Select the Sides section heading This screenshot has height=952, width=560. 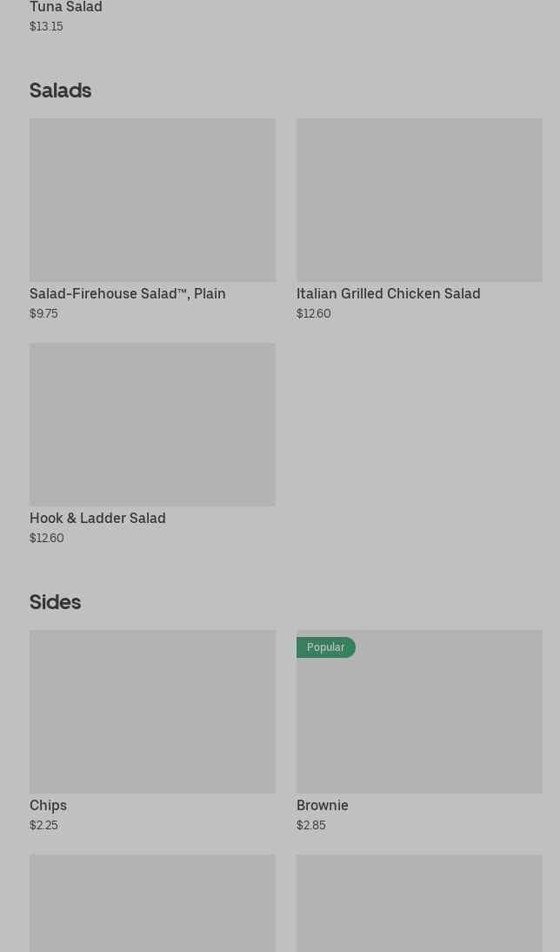pyautogui.click(x=55, y=602)
